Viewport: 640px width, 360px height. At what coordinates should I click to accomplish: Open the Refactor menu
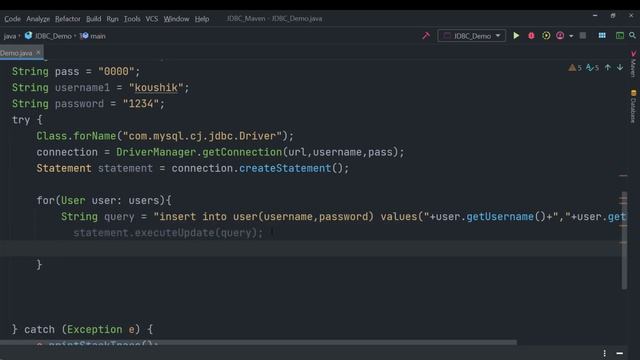(x=68, y=19)
